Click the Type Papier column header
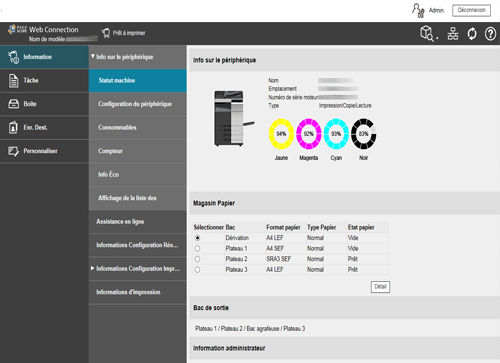Viewport: 500px width, 363px height. (x=322, y=227)
